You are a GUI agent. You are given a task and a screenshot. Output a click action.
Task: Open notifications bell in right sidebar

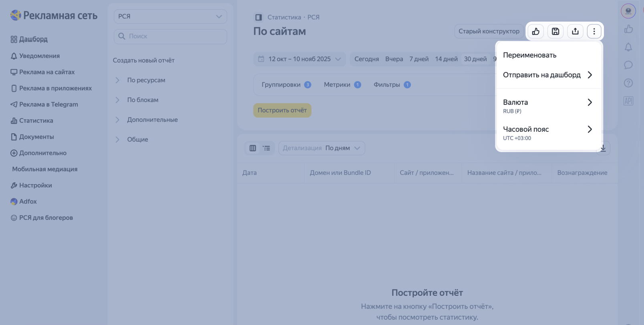628,47
